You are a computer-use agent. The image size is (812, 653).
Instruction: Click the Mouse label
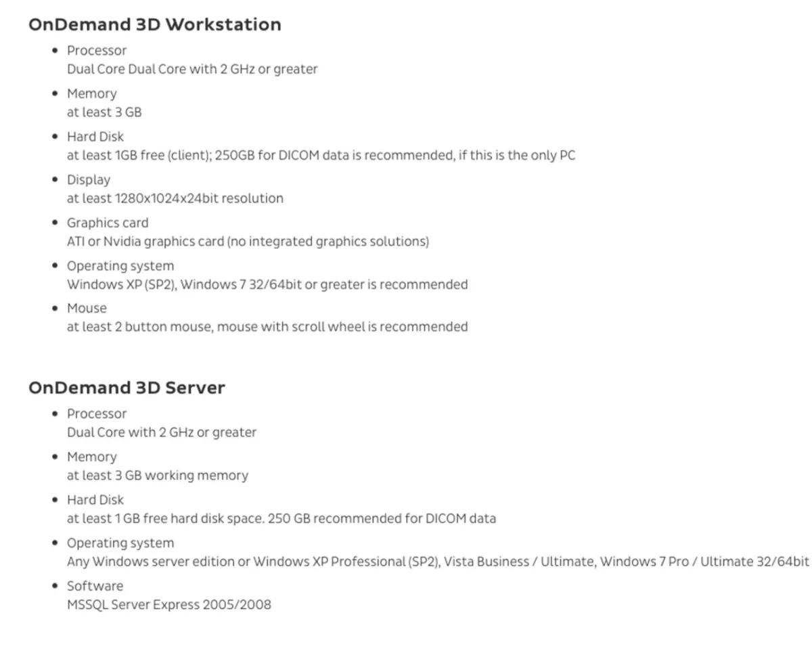87,309
